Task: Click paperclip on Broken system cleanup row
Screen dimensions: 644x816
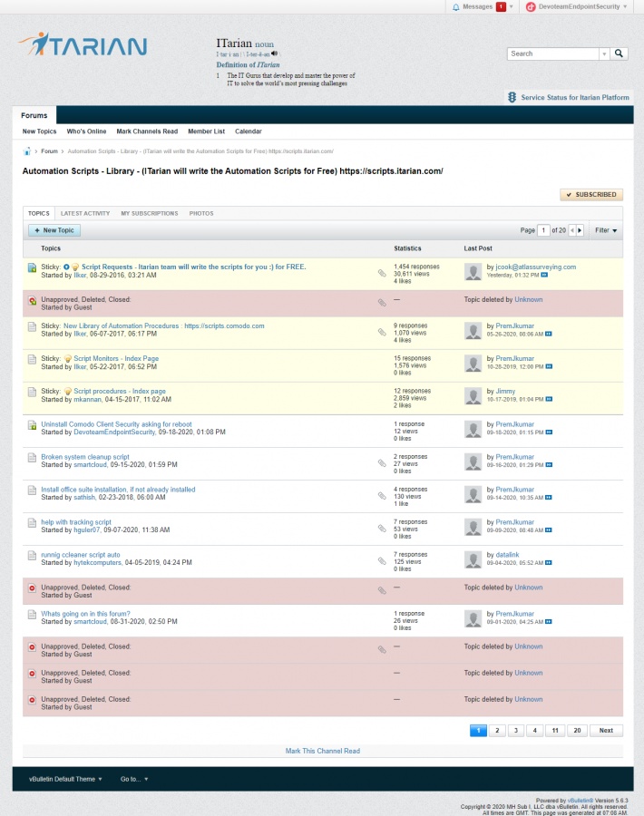Action: click(382, 463)
